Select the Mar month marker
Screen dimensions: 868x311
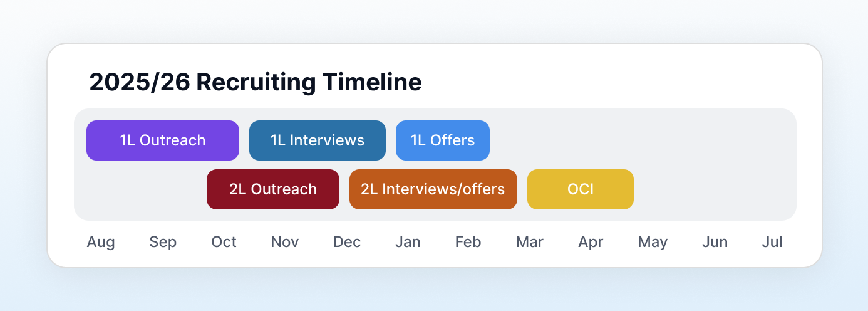pyautogui.click(x=530, y=242)
